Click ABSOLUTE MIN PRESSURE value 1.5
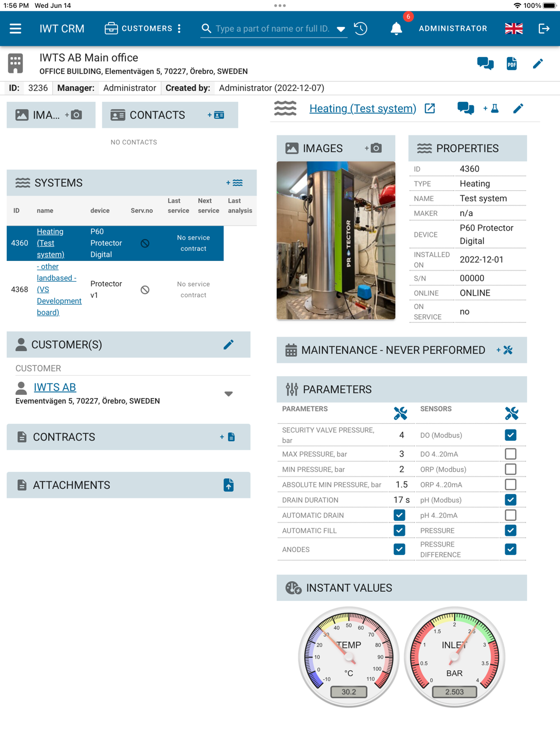Screen dimensions: 560x747 click(x=402, y=484)
